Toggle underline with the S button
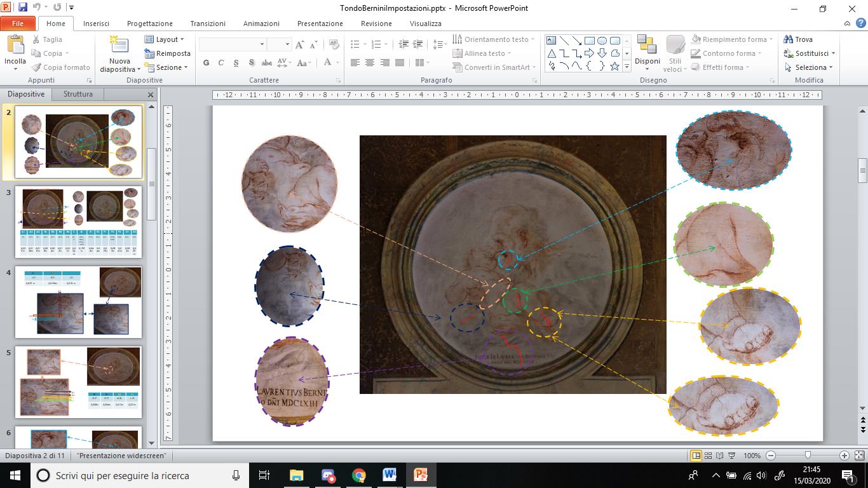868x488 pixels. pos(236,62)
